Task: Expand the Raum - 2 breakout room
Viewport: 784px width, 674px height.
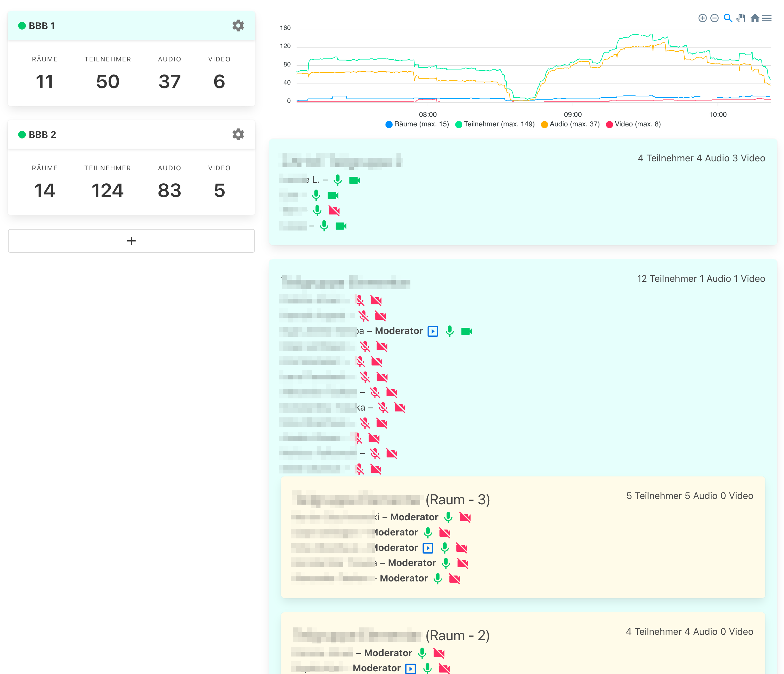Action: point(458,635)
